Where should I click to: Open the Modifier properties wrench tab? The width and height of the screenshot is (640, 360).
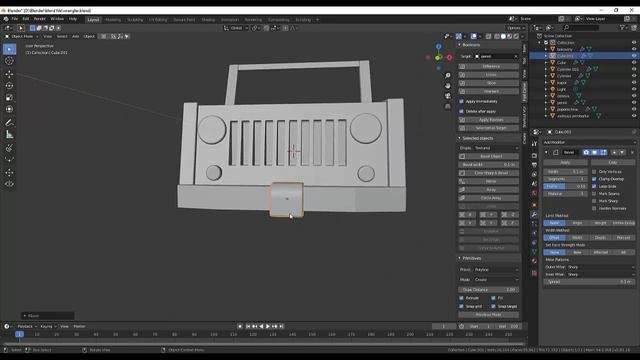(534, 214)
